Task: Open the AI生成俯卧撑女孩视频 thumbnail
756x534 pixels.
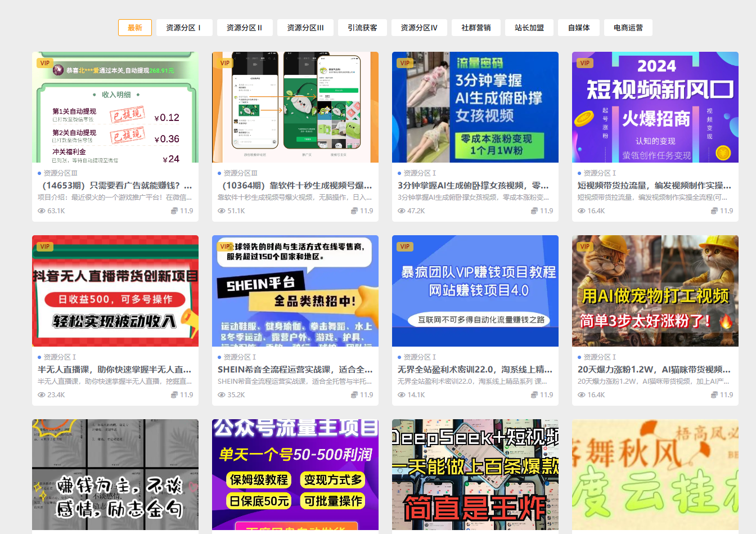Action: point(475,107)
